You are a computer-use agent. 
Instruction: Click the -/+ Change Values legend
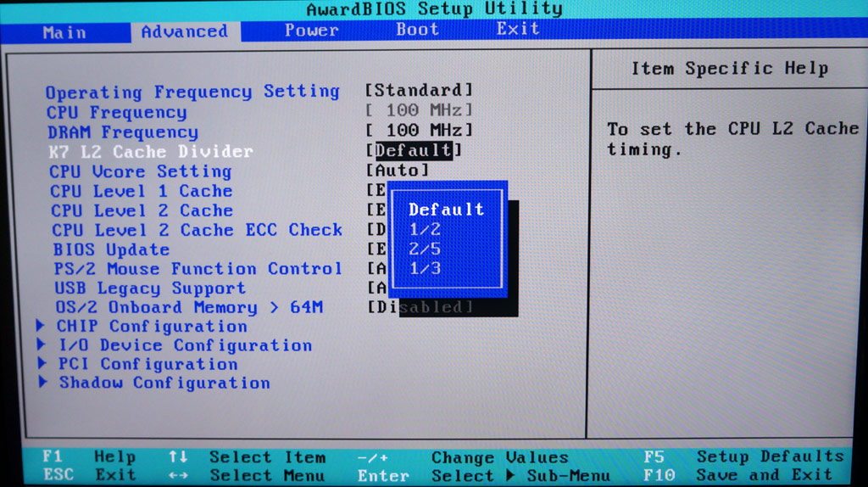tap(463, 457)
